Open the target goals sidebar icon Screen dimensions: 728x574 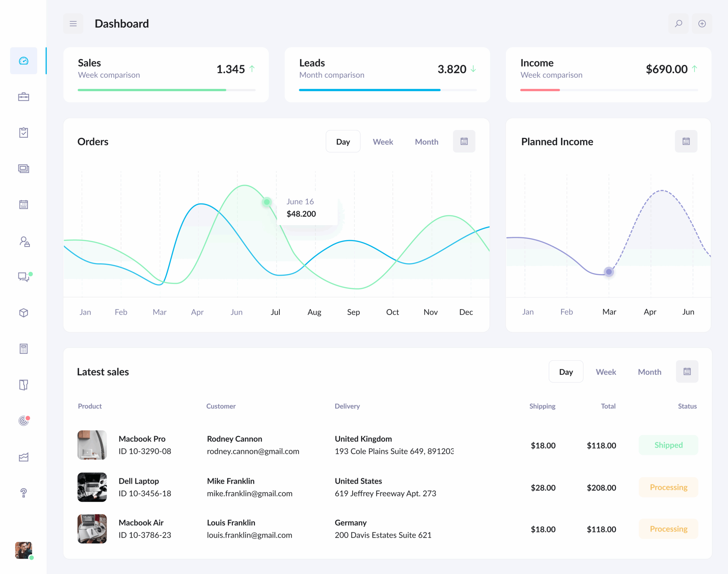[24, 421]
